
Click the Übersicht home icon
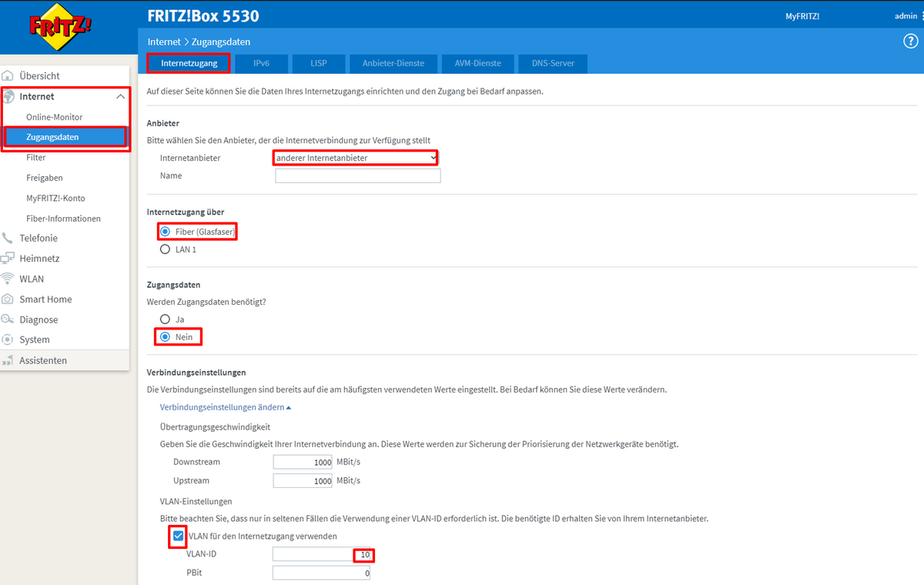[x=8, y=75]
